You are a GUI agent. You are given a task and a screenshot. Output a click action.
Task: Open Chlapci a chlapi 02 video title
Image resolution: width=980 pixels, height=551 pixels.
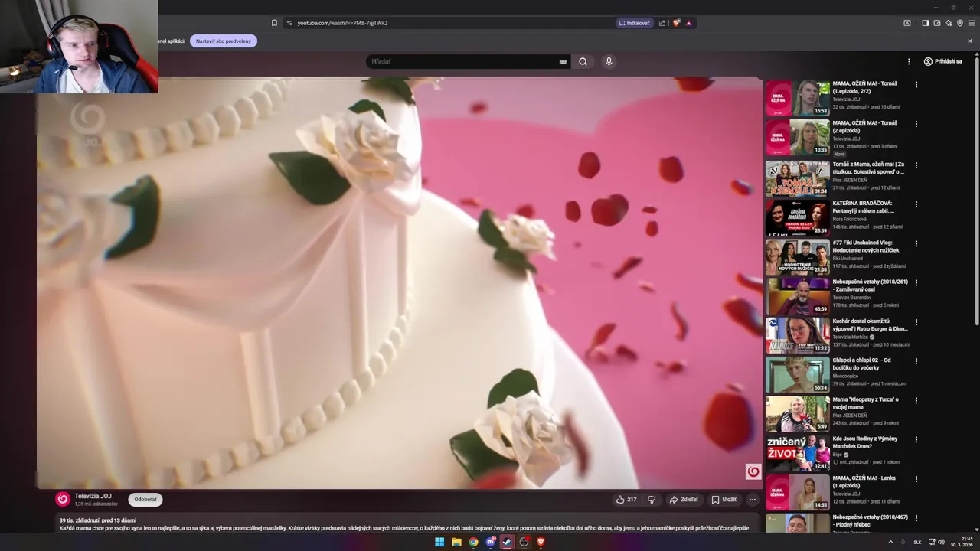click(x=861, y=364)
